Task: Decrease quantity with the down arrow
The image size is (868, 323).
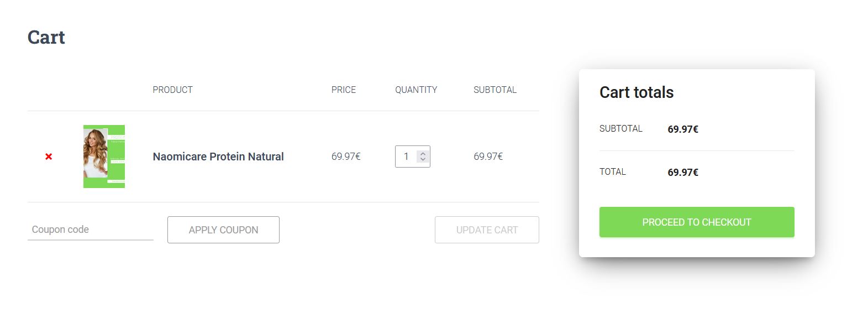Action: coord(423,160)
